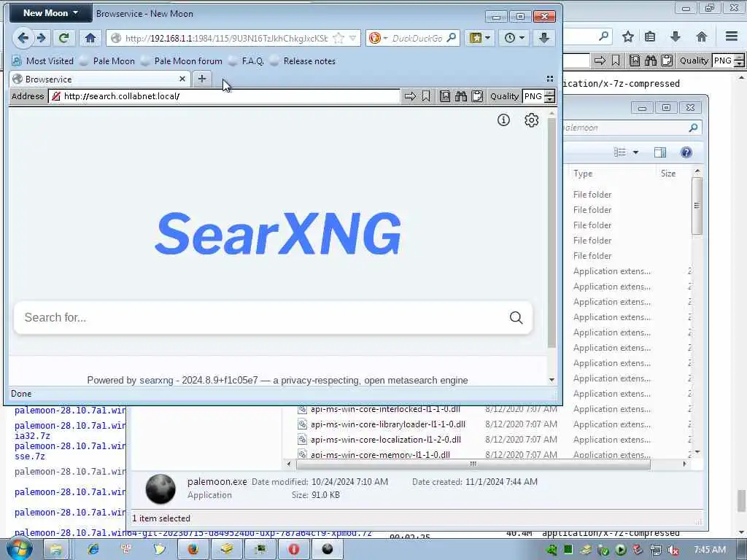Go back in the New Moon browser
Image resolution: width=747 pixels, height=560 pixels.
[23, 38]
